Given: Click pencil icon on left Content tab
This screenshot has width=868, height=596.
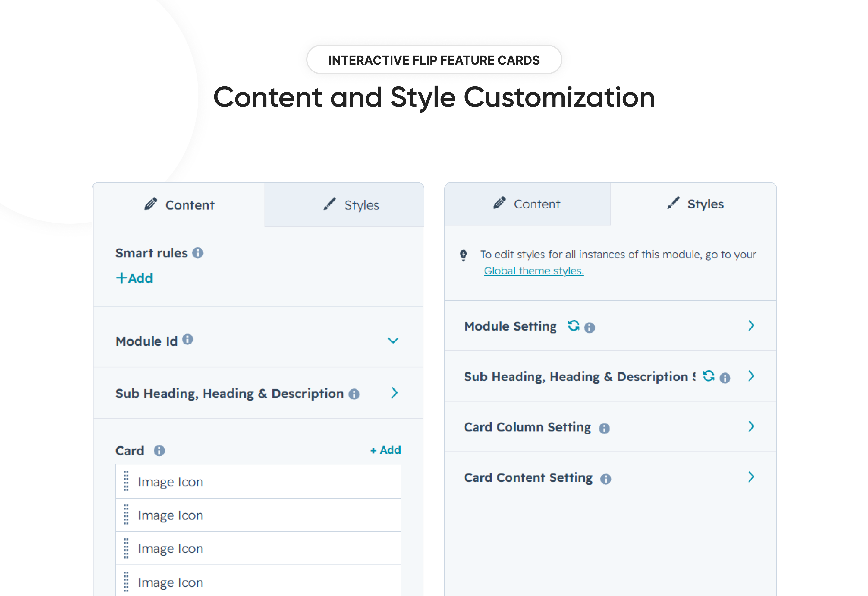Looking at the screenshot, I should 150,204.
